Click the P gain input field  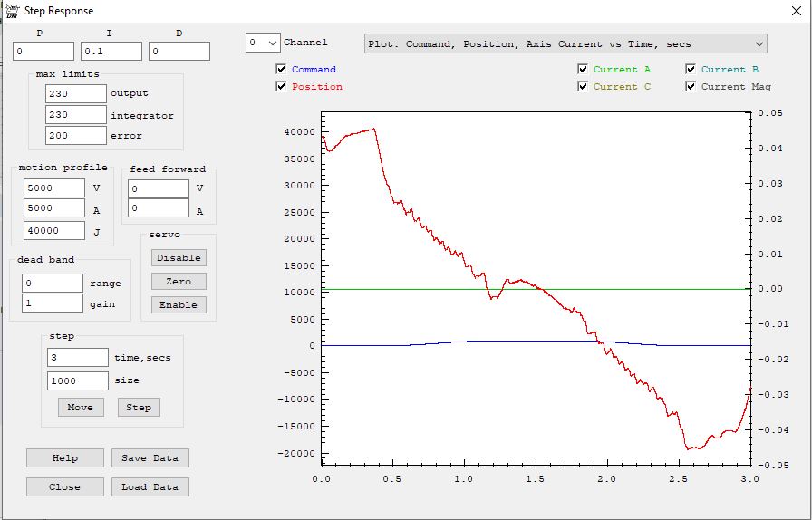coord(43,52)
